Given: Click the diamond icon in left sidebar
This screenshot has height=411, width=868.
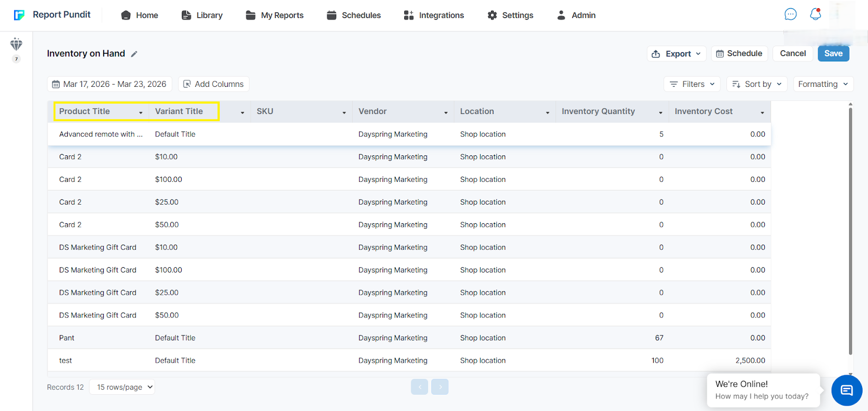Looking at the screenshot, I should (16, 44).
